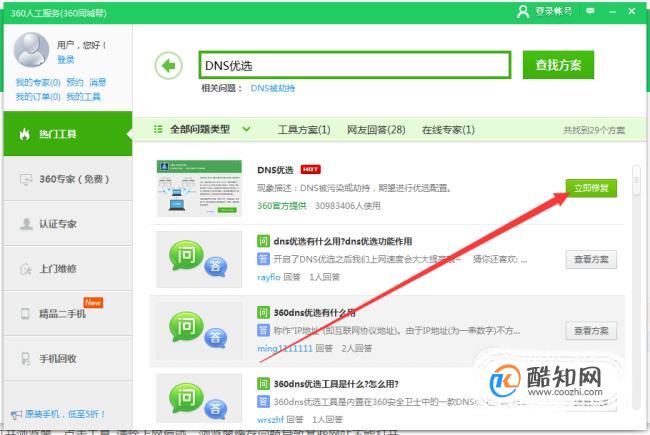Expand the 全部问题类型 dropdown chevron
This screenshot has height=435, width=650.
(x=246, y=129)
